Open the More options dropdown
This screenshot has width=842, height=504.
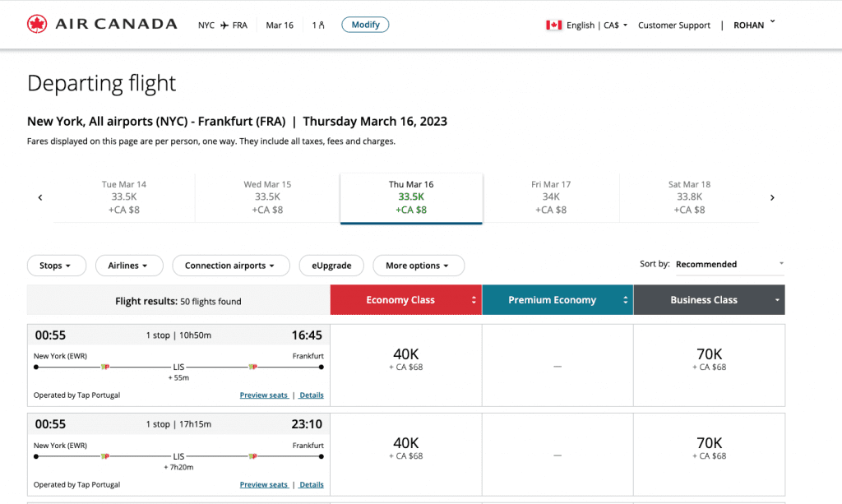419,266
